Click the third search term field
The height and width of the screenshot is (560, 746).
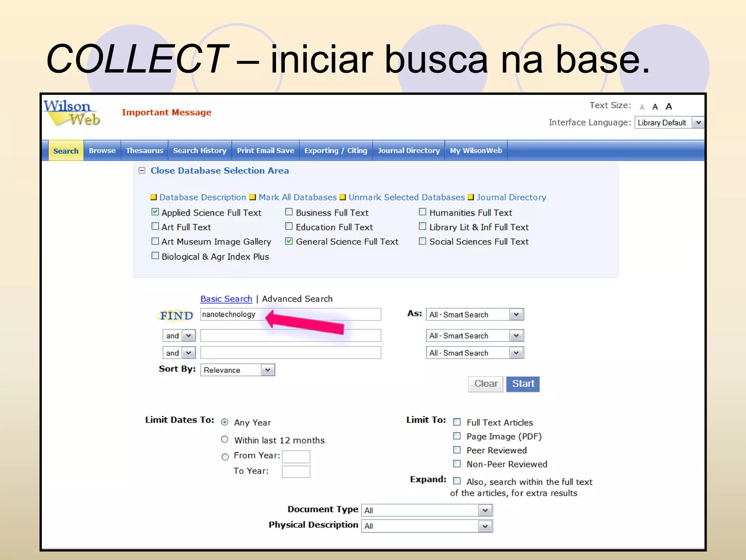[291, 353]
